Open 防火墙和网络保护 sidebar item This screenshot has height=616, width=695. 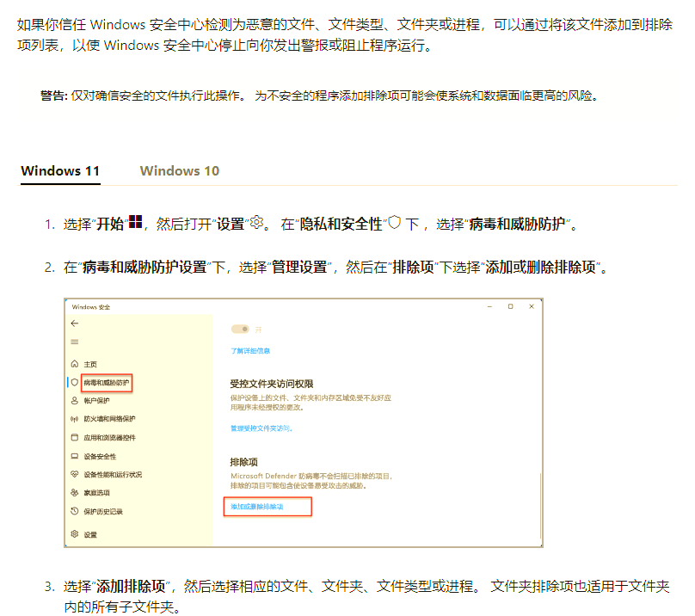pyautogui.click(x=109, y=419)
